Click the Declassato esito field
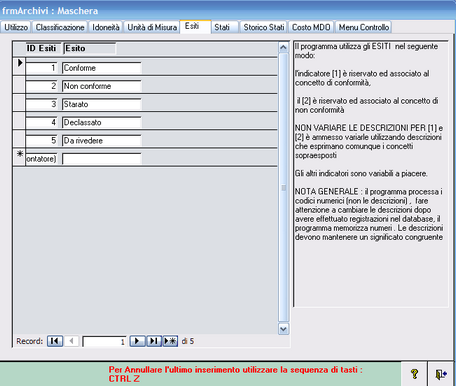 102,122
